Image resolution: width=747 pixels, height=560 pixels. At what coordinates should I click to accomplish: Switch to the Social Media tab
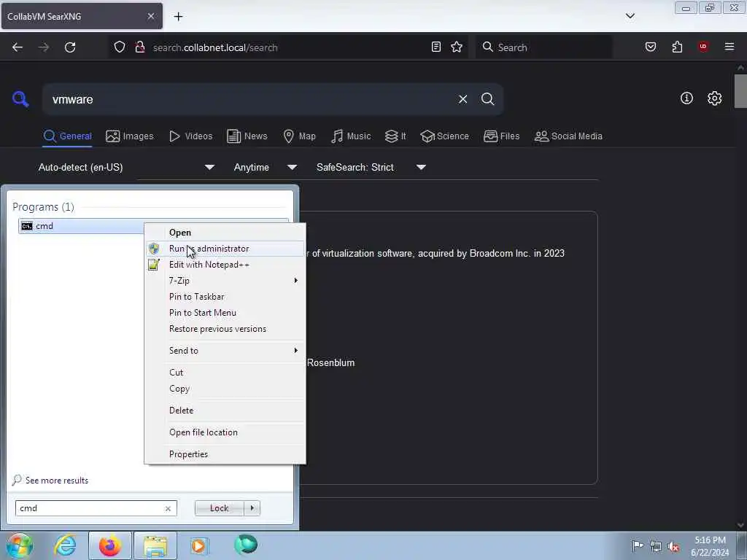tap(568, 136)
